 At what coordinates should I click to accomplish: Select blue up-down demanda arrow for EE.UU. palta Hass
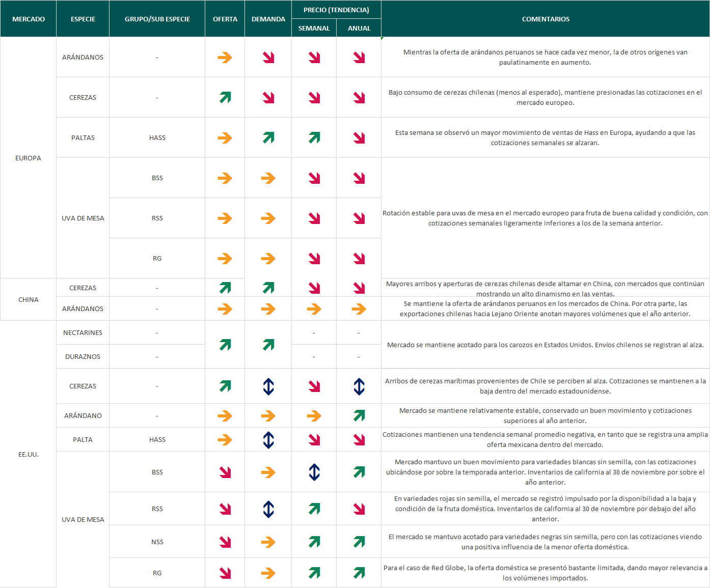(x=268, y=440)
